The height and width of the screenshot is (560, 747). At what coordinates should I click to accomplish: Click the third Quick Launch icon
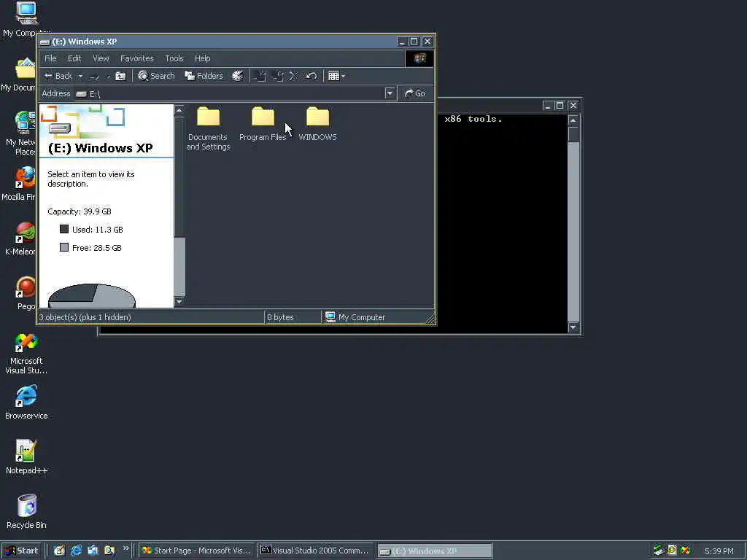point(93,551)
